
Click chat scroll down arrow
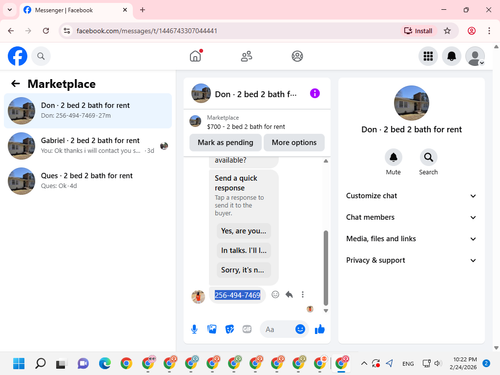(x=326, y=311)
